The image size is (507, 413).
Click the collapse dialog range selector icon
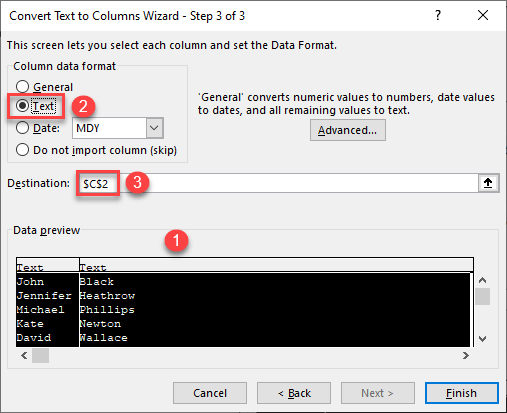(488, 183)
